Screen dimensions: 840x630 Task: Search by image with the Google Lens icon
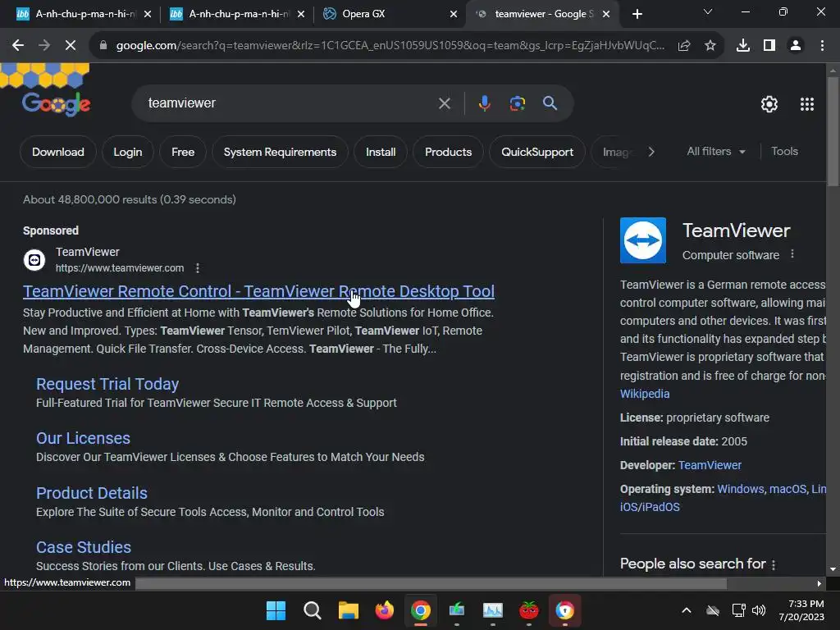pos(517,103)
